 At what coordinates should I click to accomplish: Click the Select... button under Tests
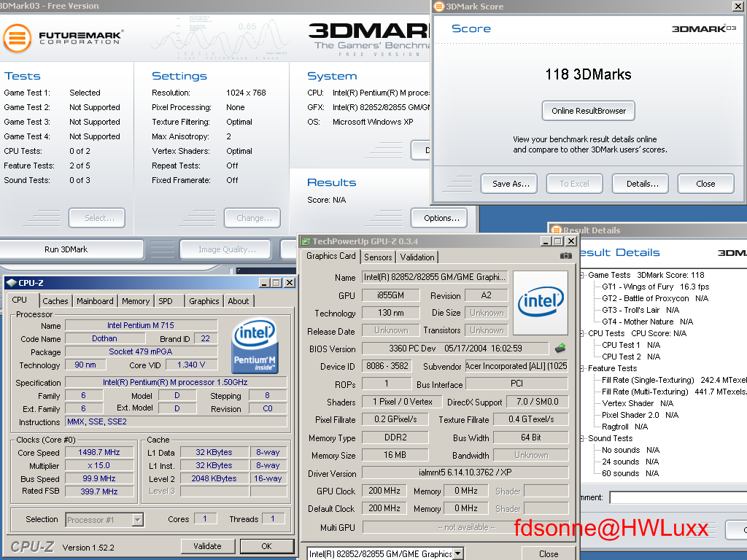point(97,218)
